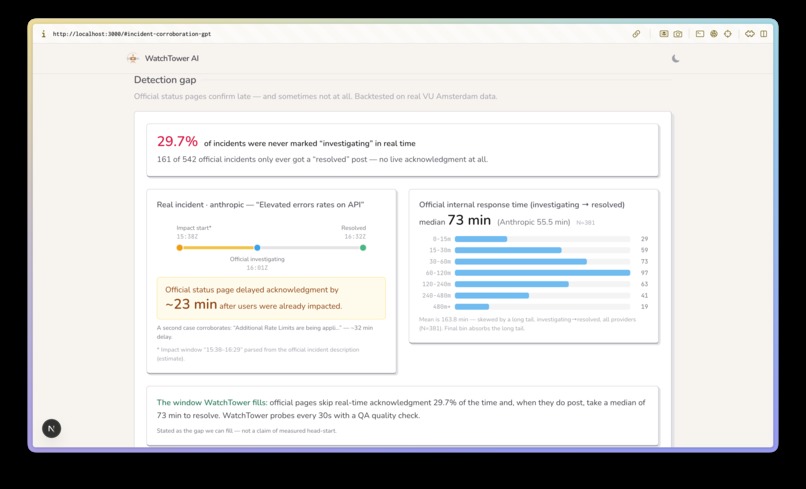Click the localhost:3000 address text

[x=132, y=34]
